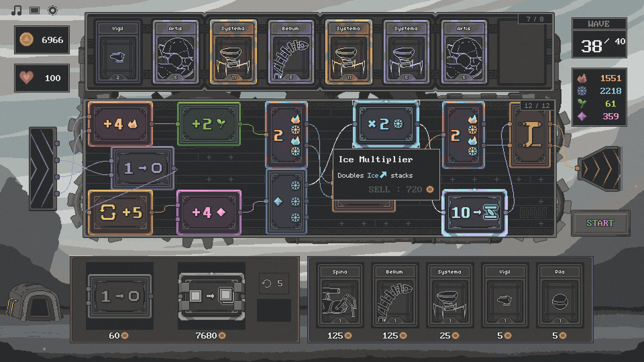Click the heart health counter showing 100
The height and width of the screenshot is (362, 644).
coord(42,78)
